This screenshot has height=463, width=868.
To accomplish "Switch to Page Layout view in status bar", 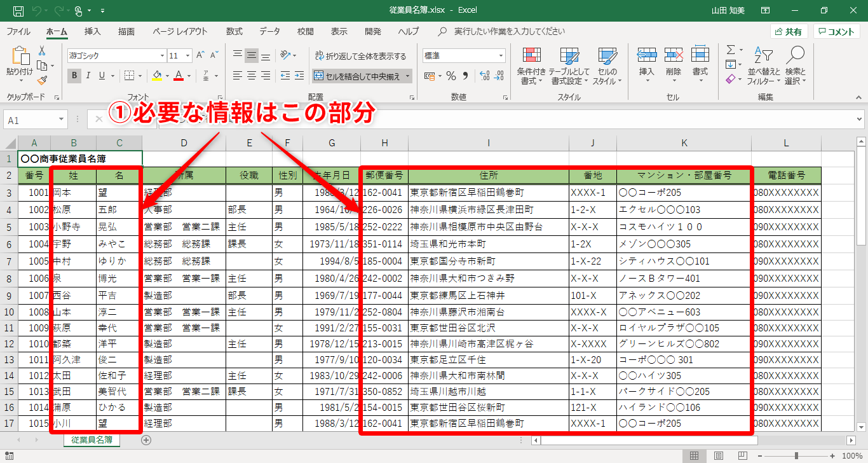I will click(x=718, y=455).
